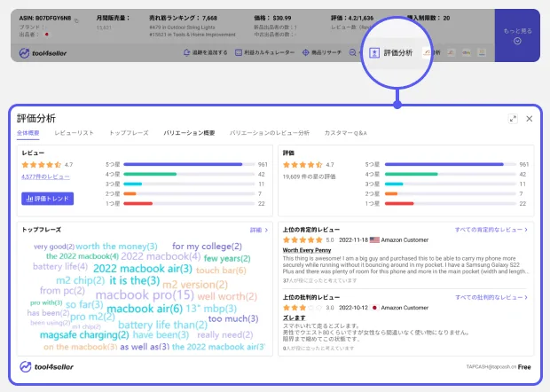Select phrase 2022 macbook air(3)

point(143,269)
